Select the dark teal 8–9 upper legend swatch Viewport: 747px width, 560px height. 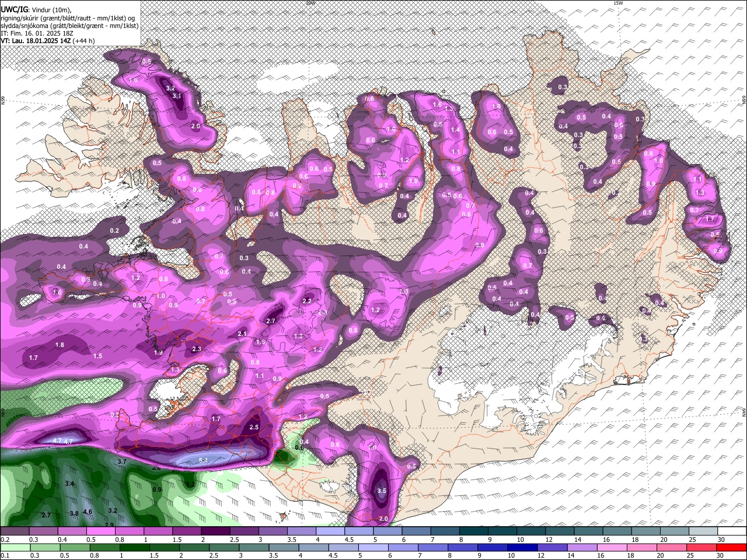(x=474, y=531)
